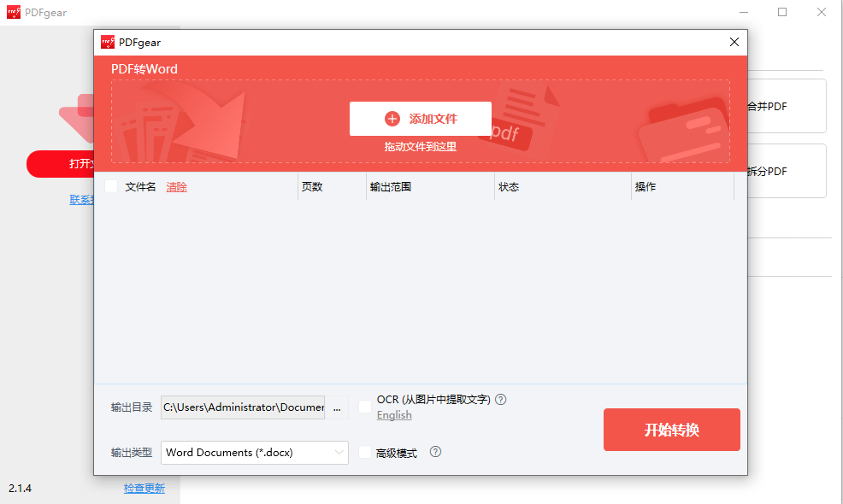Click the 拖动文件到这里 drop zone

[420, 146]
